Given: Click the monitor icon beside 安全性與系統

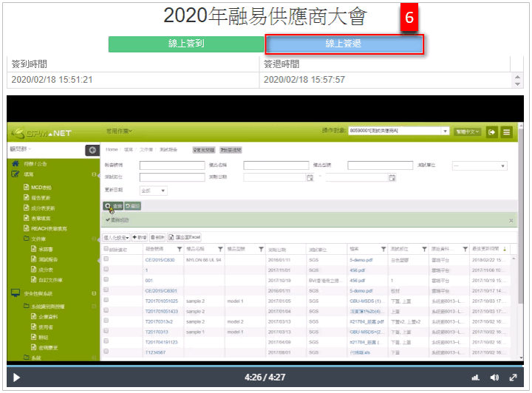Looking at the screenshot, I should pos(16,293).
